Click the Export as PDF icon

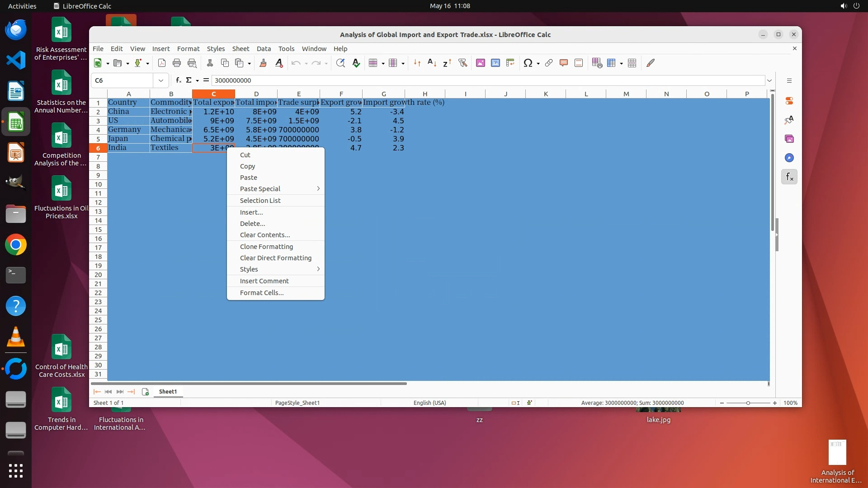(x=161, y=63)
